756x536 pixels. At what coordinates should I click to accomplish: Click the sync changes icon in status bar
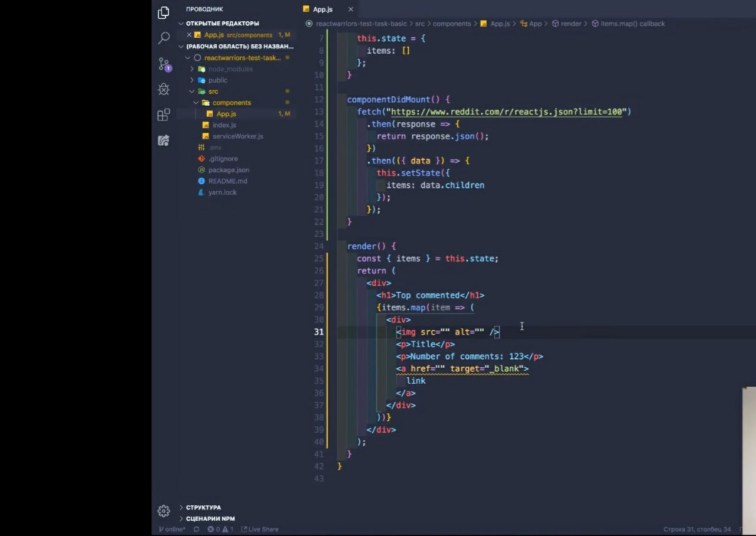[x=197, y=530]
